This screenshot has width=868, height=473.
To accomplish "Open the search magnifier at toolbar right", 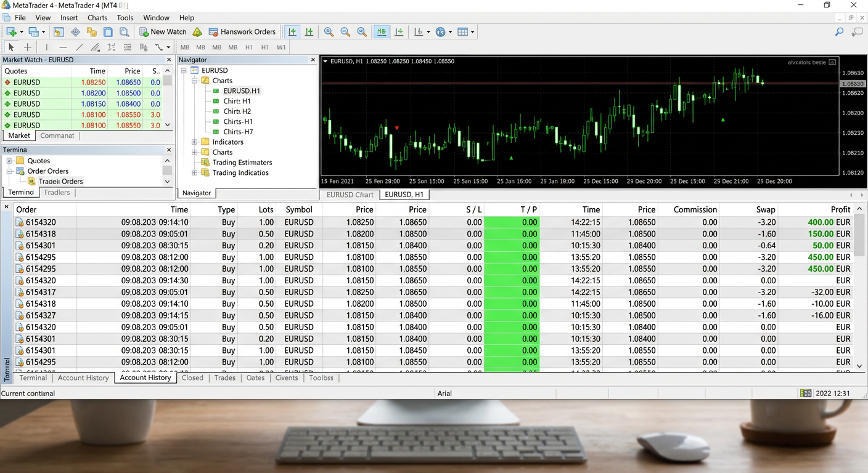I will (839, 32).
